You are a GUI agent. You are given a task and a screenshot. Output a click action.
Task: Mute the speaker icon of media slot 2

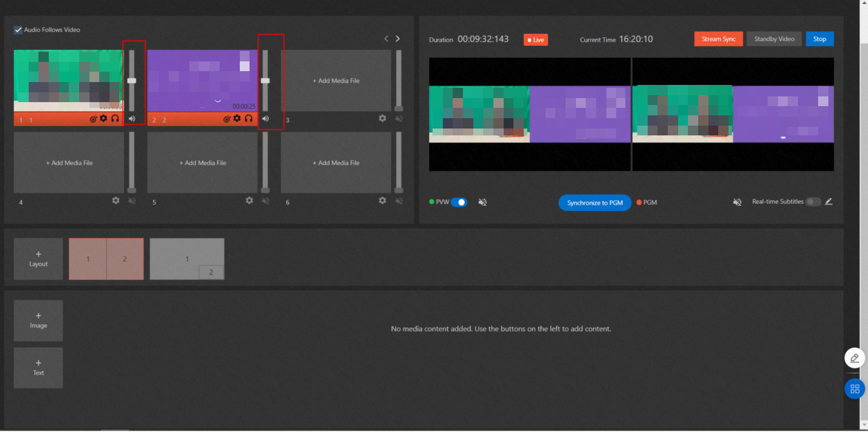(x=265, y=118)
